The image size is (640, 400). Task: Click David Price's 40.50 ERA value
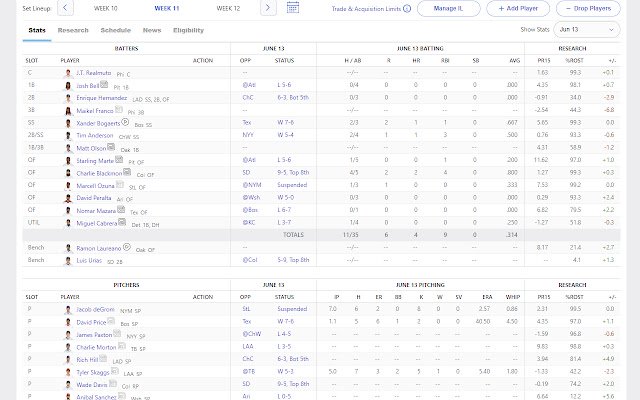(x=483, y=321)
